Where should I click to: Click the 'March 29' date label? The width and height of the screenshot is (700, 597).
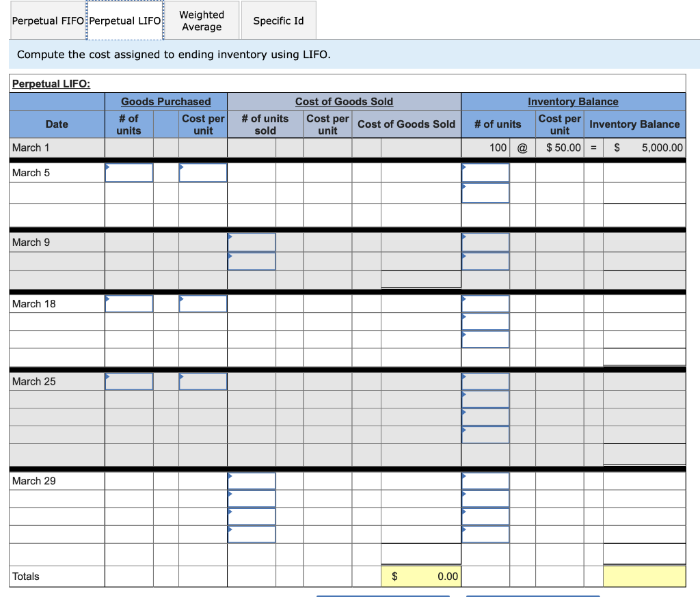point(34,481)
